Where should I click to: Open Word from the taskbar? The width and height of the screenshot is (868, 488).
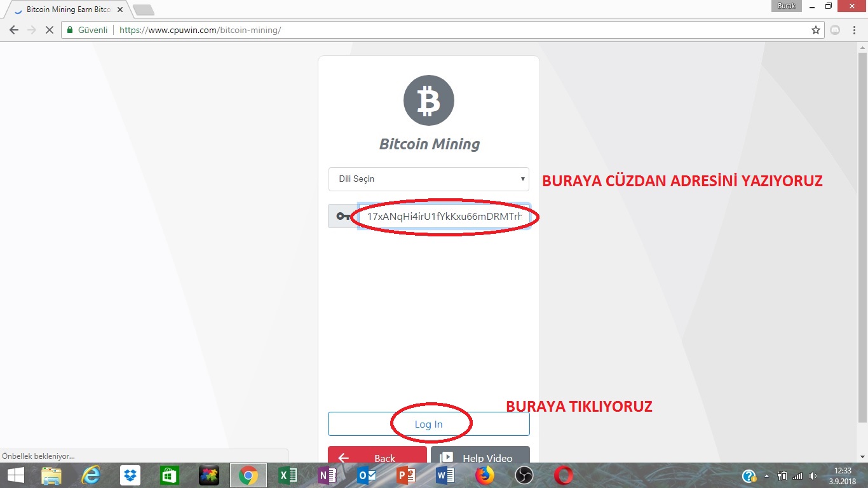coord(445,475)
